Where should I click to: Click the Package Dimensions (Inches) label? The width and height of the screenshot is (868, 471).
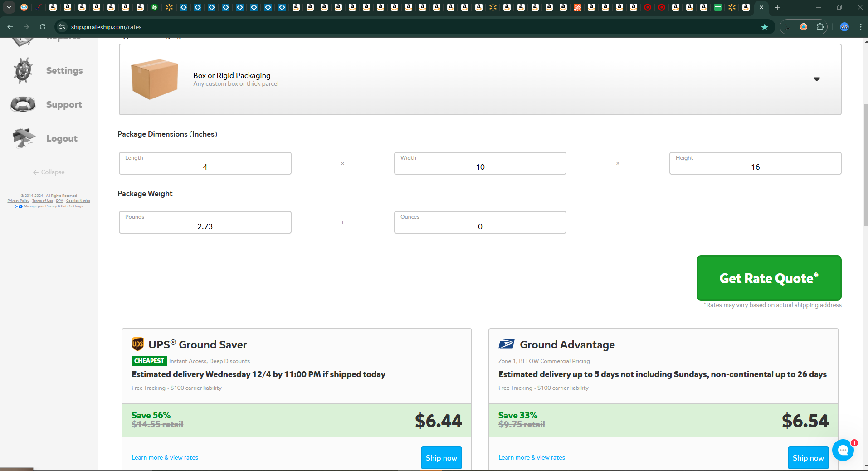[167, 134]
